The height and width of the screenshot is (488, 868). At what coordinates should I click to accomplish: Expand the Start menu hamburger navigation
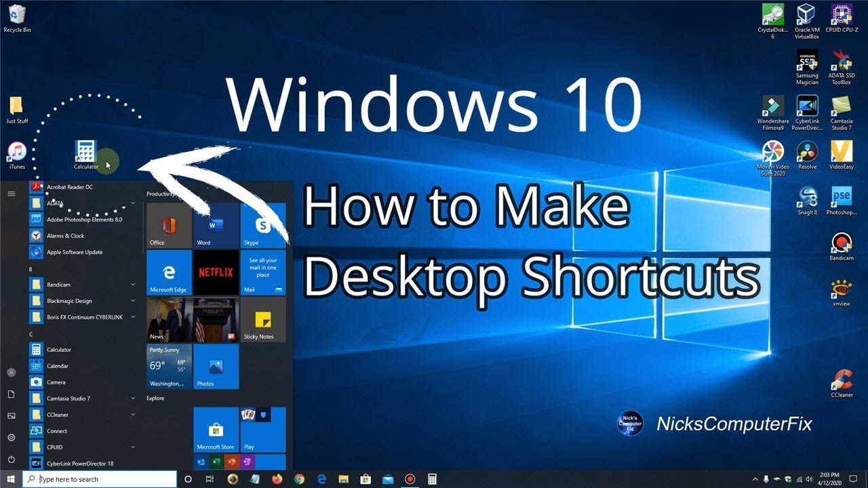[x=11, y=193]
